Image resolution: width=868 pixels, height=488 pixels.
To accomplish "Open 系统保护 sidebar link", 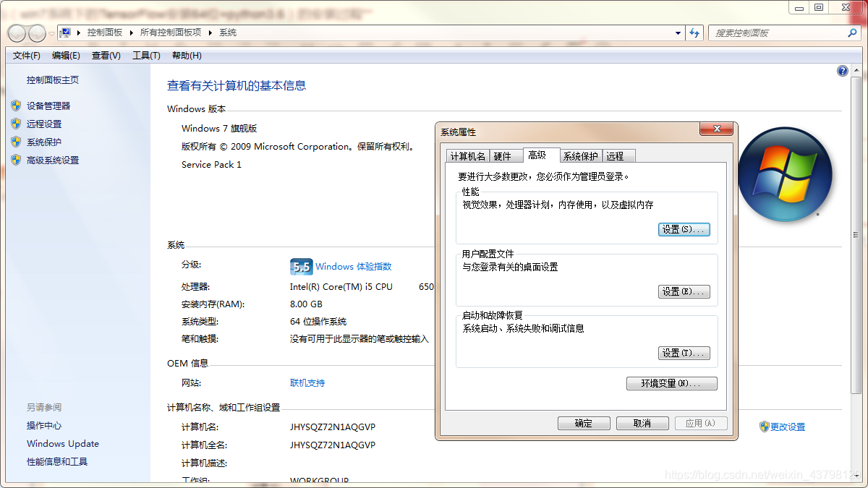I will [x=44, y=142].
